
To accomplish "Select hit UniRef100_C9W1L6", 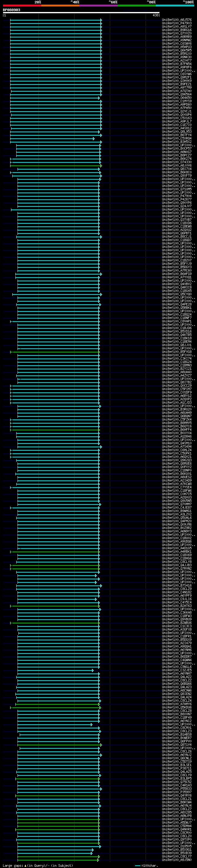I will click(177, 667).
